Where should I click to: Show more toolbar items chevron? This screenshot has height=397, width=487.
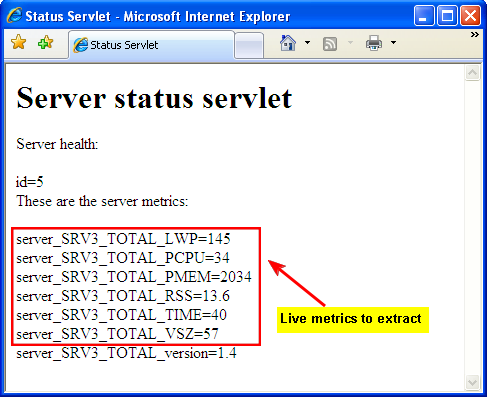point(475,34)
